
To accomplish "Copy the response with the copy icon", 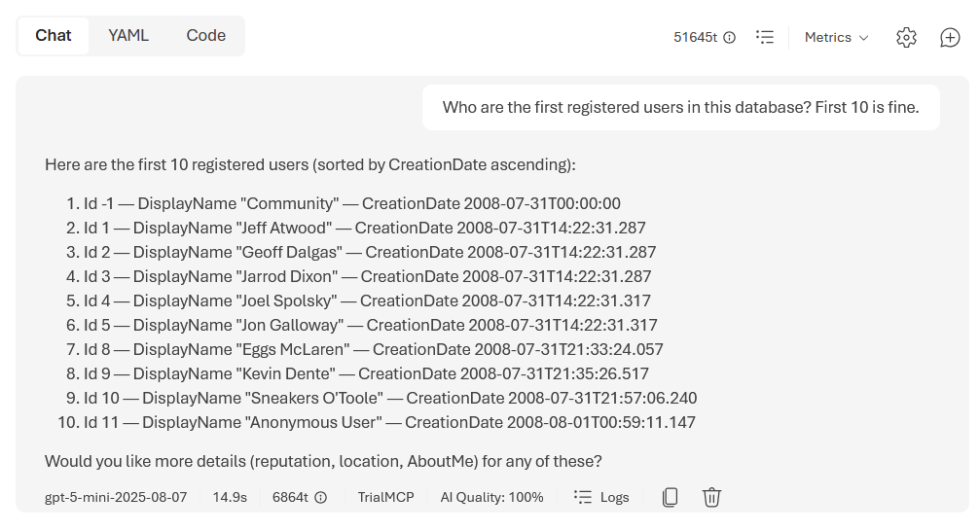I will [670, 497].
